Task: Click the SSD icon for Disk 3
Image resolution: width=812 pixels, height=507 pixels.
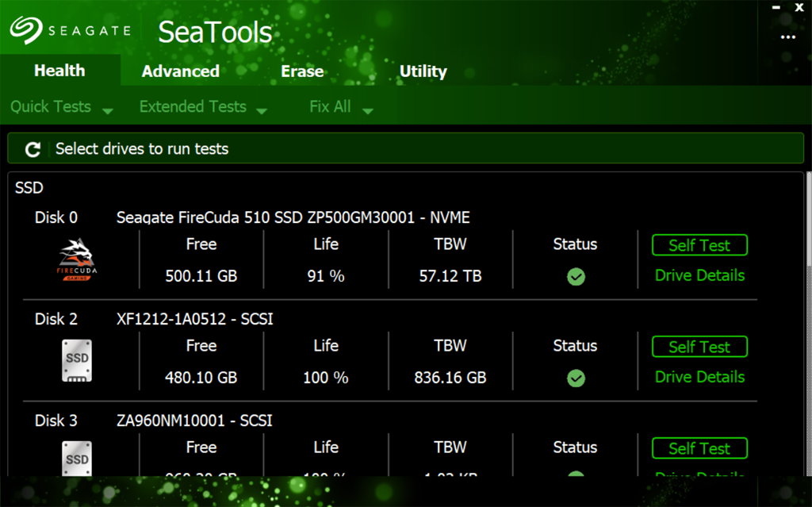Action: (x=76, y=460)
